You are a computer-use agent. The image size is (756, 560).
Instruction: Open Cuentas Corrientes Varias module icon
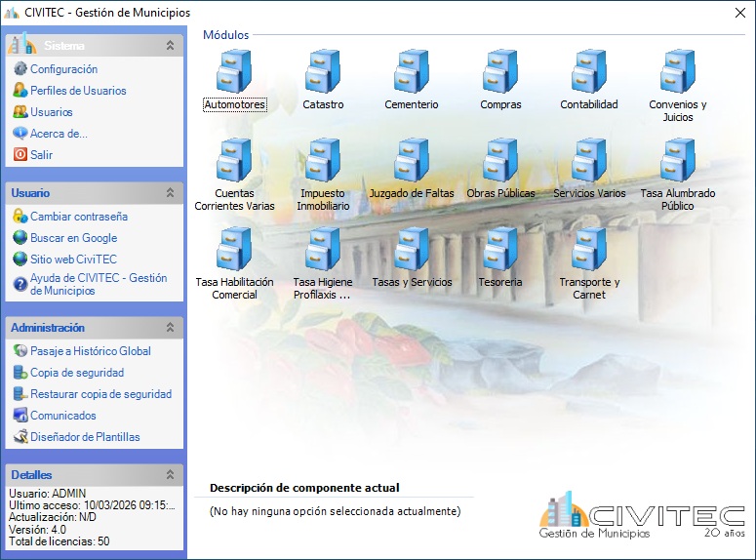[x=234, y=160]
